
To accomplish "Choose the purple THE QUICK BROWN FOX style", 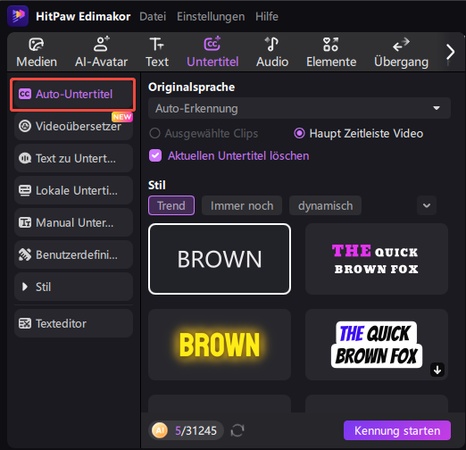I will pos(376,259).
